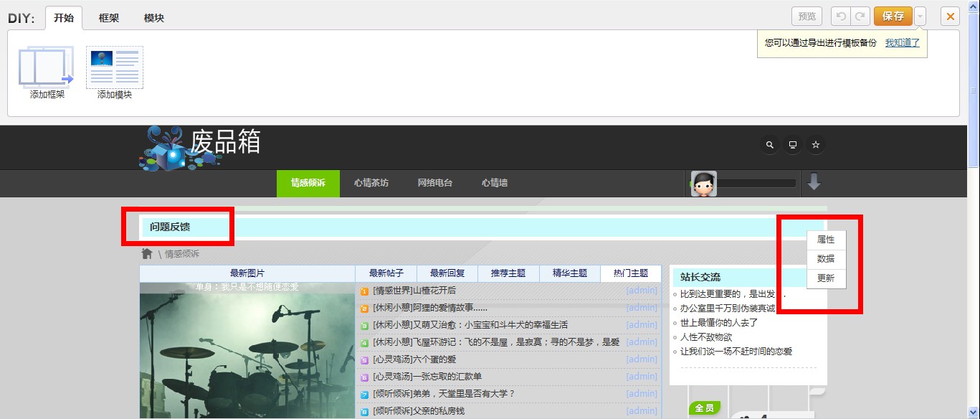Open post [心灵鸡汤]六个蛋的爱
Image resolution: width=980 pixels, height=419 pixels.
click(x=414, y=359)
